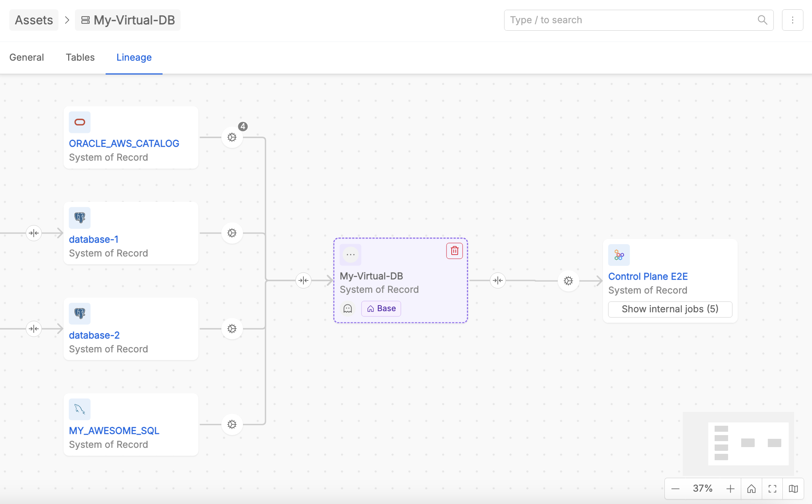Toggle the minimap with map icon
The height and width of the screenshot is (504, 812).
point(793,489)
